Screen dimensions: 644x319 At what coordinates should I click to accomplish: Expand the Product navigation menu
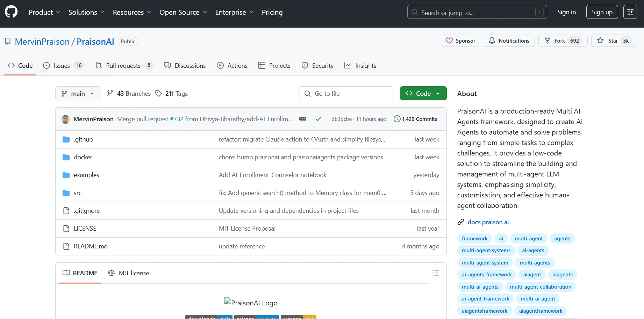(44, 12)
